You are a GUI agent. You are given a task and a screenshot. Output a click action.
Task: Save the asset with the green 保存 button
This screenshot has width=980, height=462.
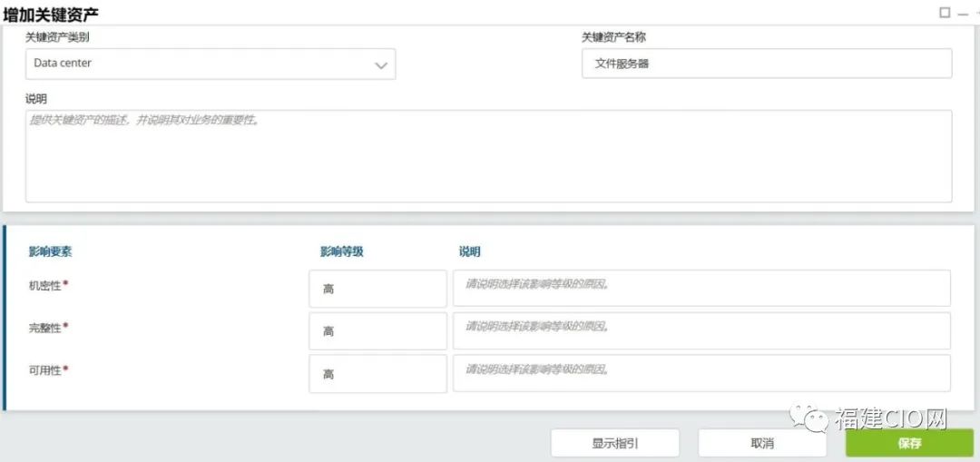tap(909, 443)
